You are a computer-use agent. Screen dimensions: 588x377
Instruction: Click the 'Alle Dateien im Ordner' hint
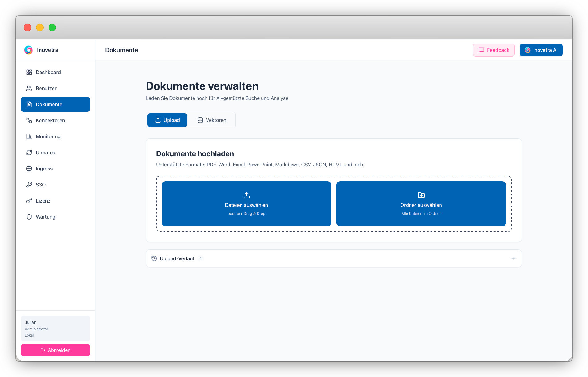[421, 214]
